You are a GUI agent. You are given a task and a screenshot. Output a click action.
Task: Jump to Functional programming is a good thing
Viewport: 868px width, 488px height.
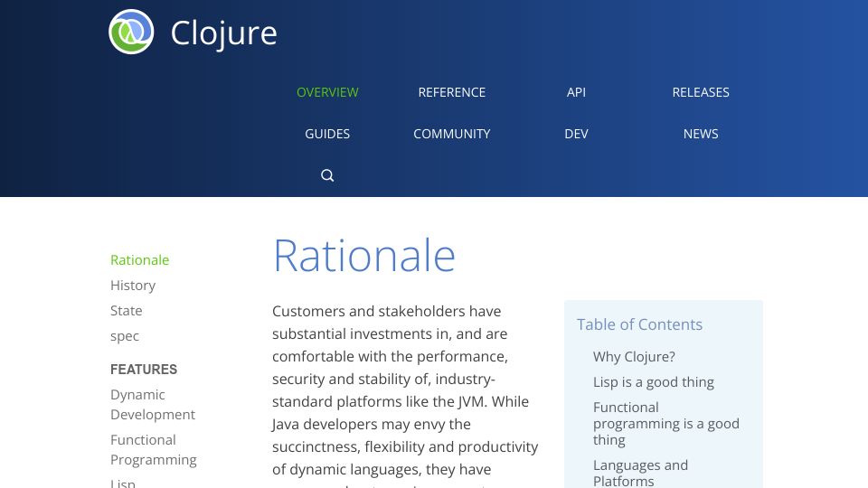point(666,424)
